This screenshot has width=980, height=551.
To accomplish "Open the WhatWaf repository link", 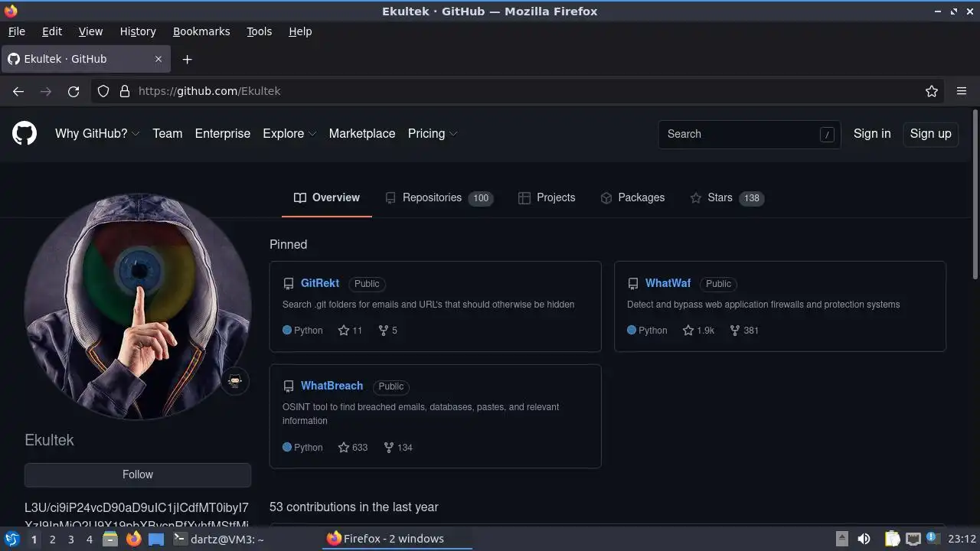I will tap(668, 283).
